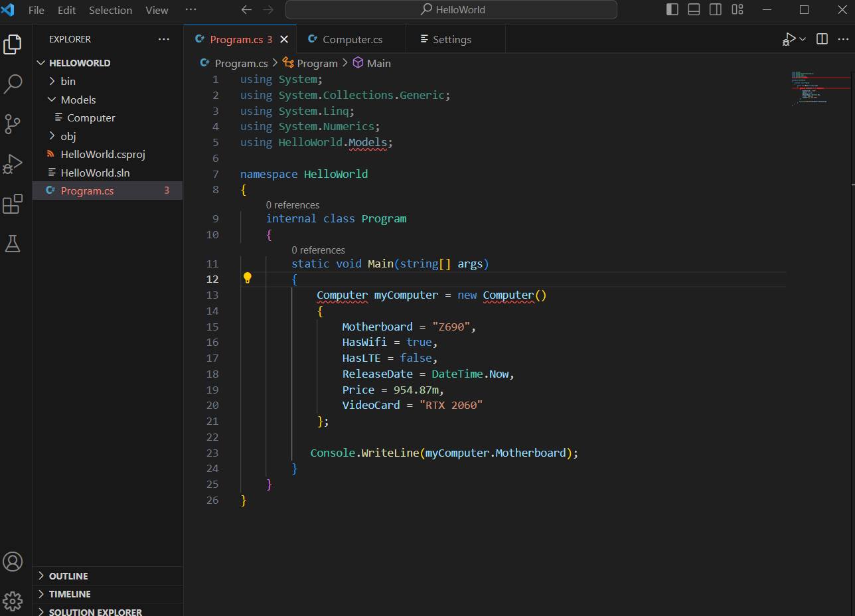Image resolution: width=855 pixels, height=616 pixels.
Task: Open Run and Debug view
Action: [x=13, y=164]
